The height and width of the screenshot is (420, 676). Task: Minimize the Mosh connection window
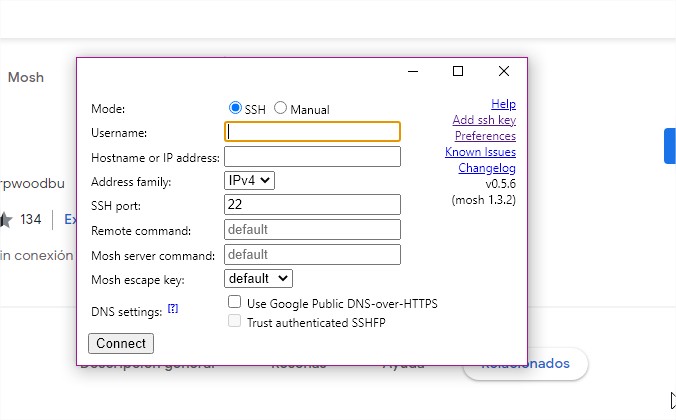click(x=413, y=71)
